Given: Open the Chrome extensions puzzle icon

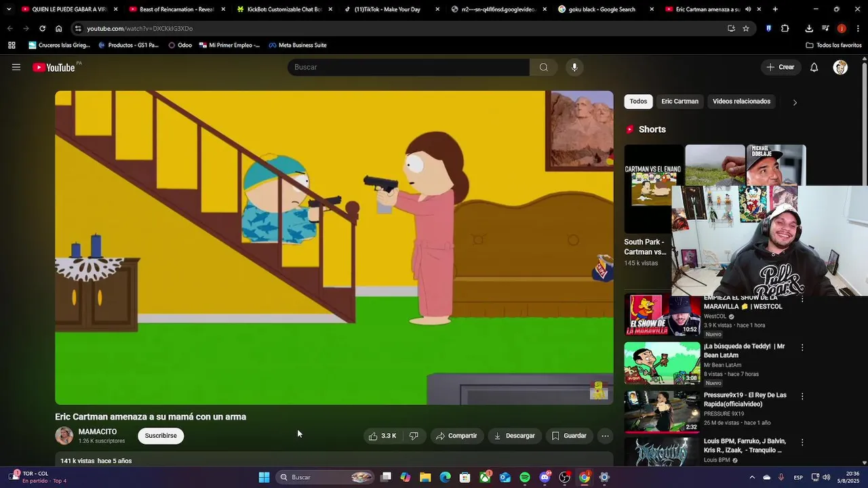Looking at the screenshot, I should 785,28.
